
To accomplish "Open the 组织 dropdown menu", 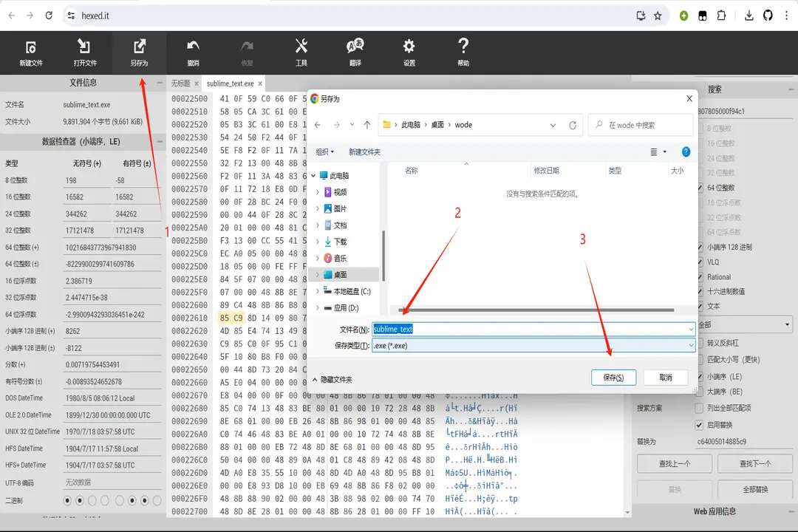I will (x=324, y=152).
